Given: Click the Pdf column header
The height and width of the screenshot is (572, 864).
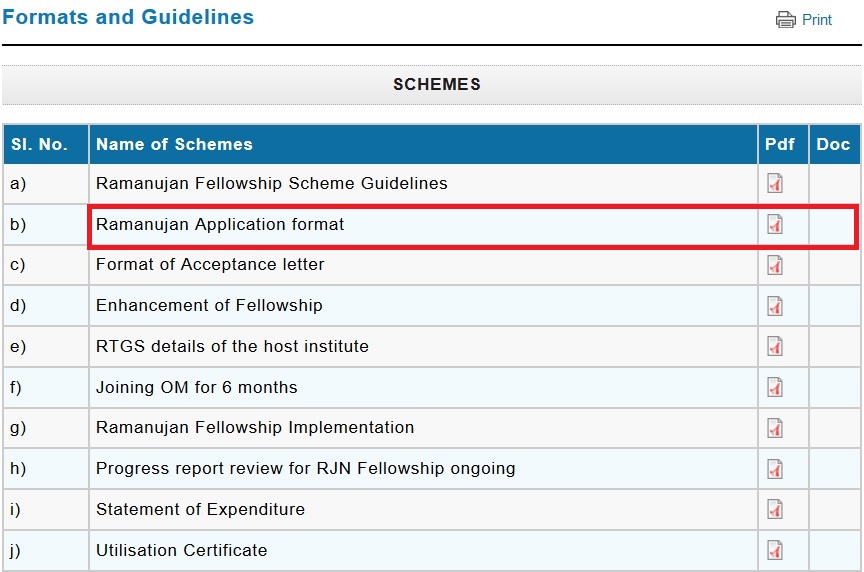Looking at the screenshot, I should (x=780, y=144).
